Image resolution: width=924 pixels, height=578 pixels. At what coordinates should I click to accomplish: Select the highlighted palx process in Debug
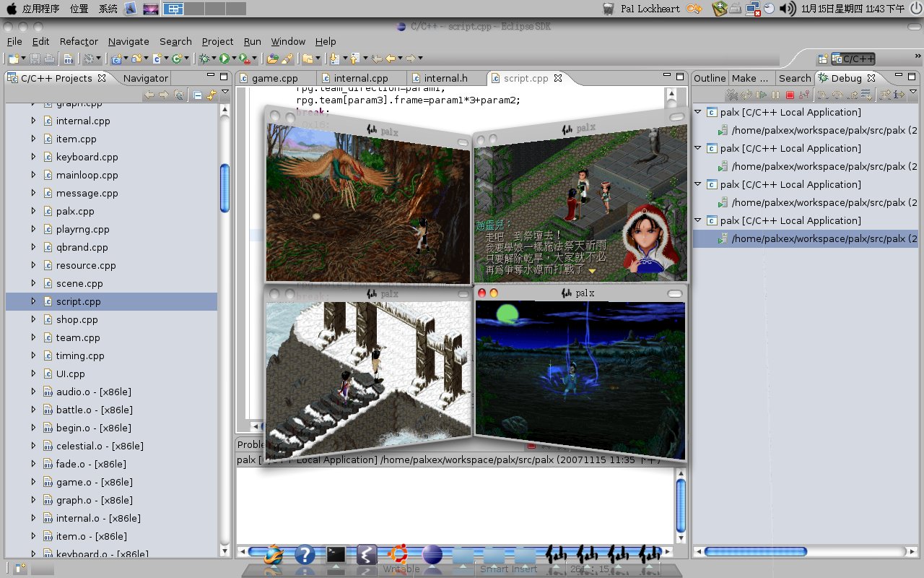point(805,238)
